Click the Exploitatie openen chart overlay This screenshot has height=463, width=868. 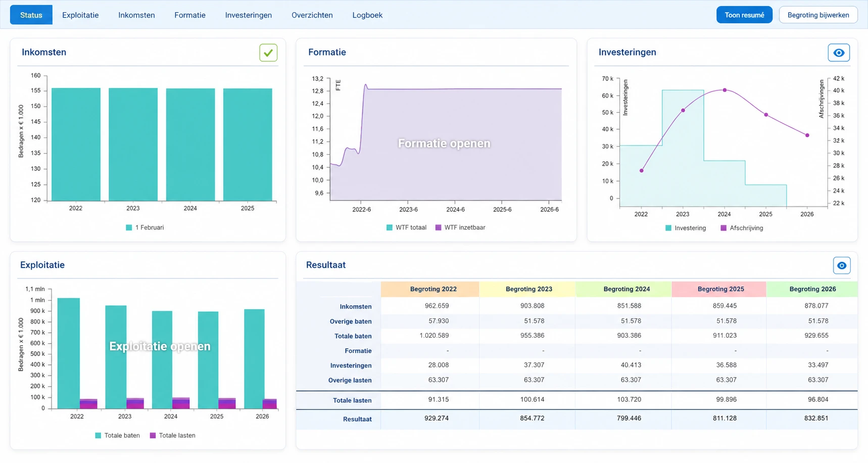click(x=160, y=346)
